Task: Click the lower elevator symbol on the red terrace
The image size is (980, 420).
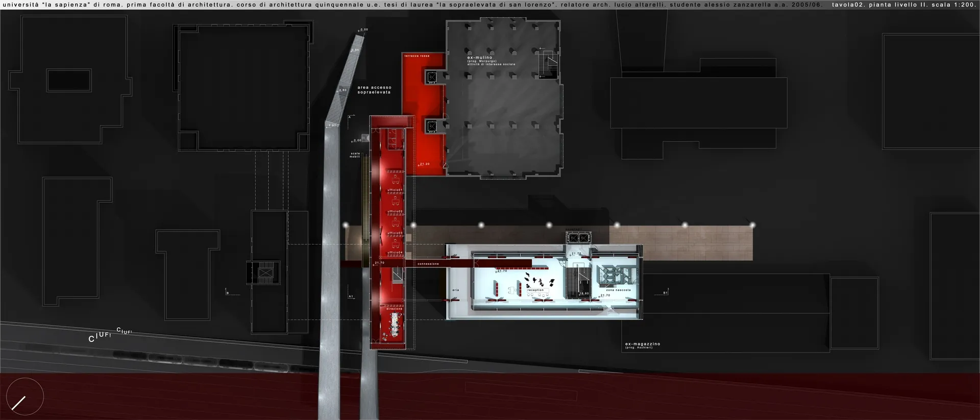Action: click(x=432, y=126)
